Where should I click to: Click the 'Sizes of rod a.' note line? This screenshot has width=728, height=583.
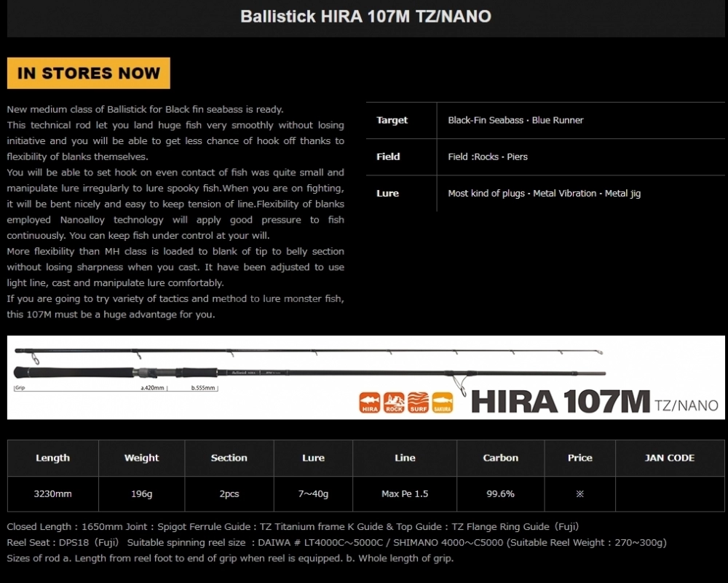(230, 558)
